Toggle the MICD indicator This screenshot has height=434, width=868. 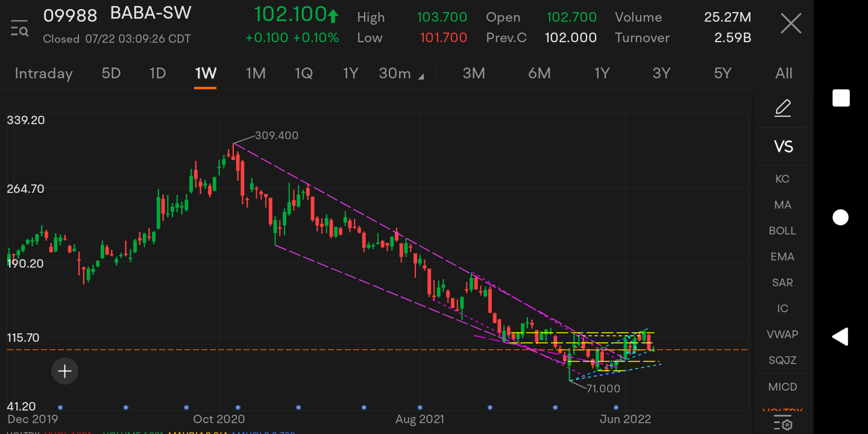[x=782, y=387]
